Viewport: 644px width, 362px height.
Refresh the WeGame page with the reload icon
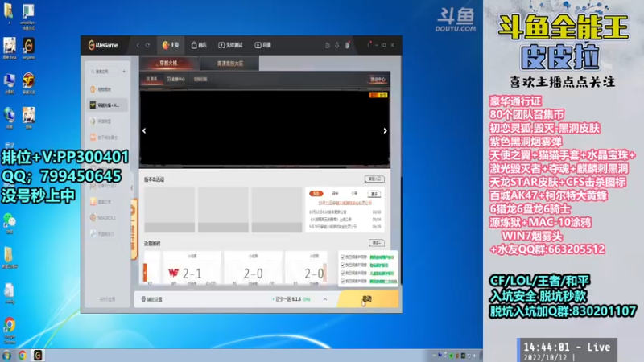coord(147,45)
